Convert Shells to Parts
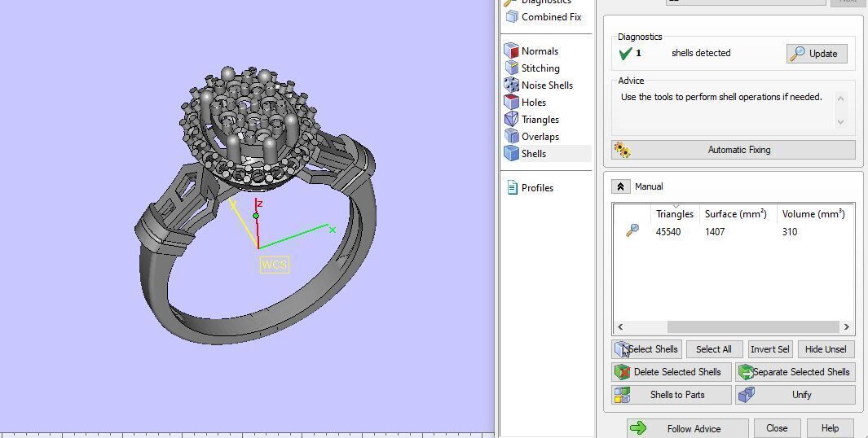Viewport: 868px width, 438px height. click(x=672, y=395)
